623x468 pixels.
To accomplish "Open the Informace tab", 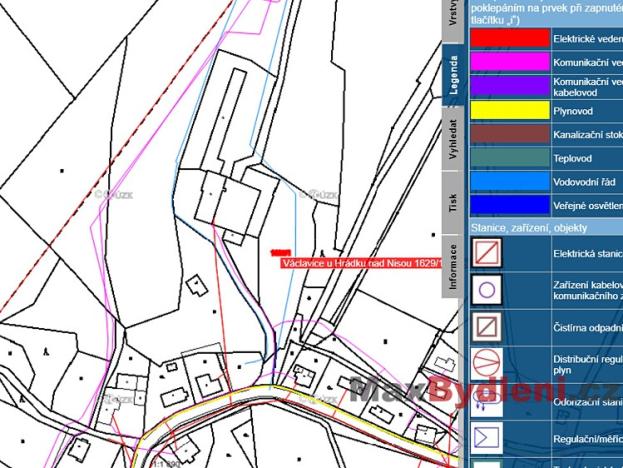I will (x=454, y=265).
